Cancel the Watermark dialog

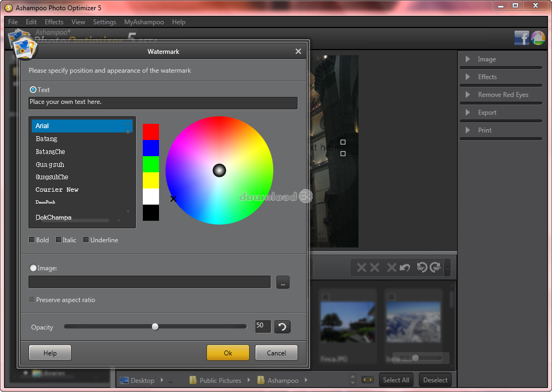(277, 353)
